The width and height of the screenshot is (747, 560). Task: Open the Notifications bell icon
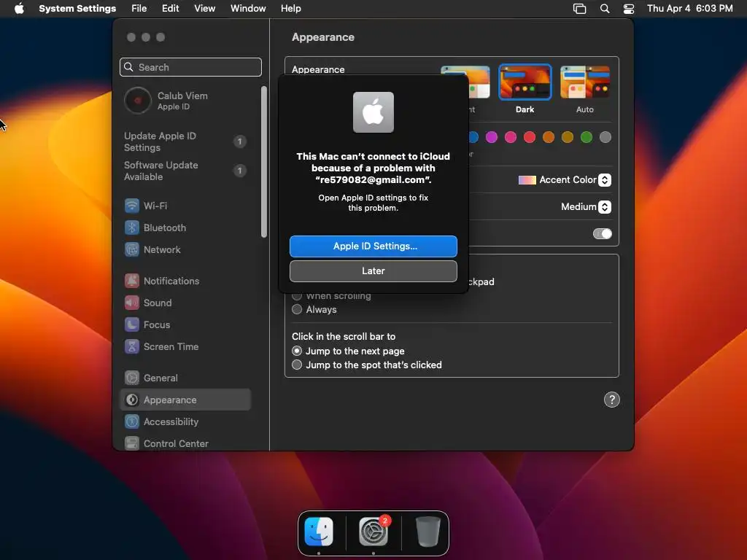pyautogui.click(x=132, y=281)
